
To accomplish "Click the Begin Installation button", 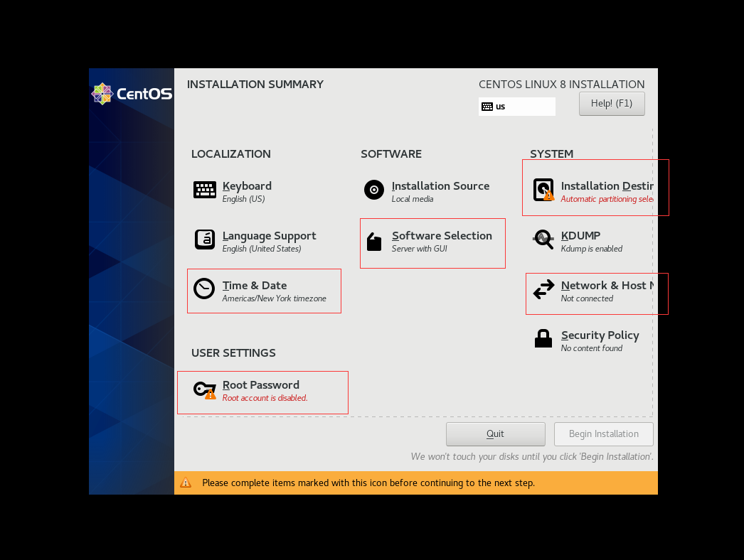I will pyautogui.click(x=604, y=434).
